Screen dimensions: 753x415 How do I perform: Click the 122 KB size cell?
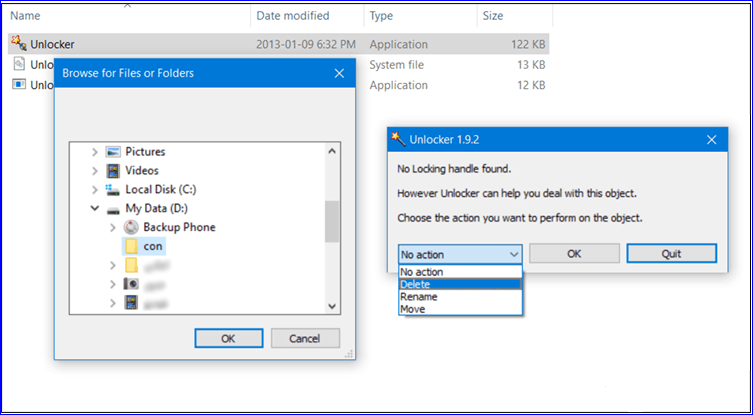(x=528, y=44)
